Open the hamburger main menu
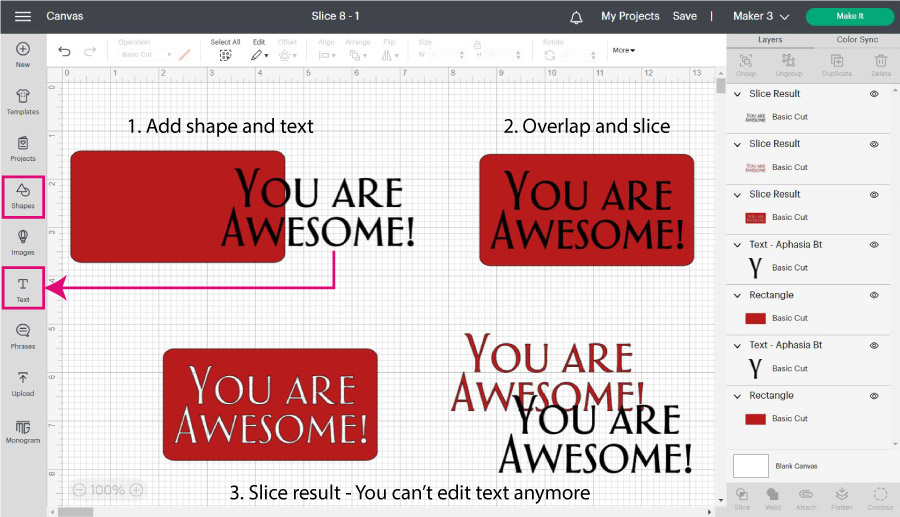This screenshot has height=517, width=900. (23, 17)
